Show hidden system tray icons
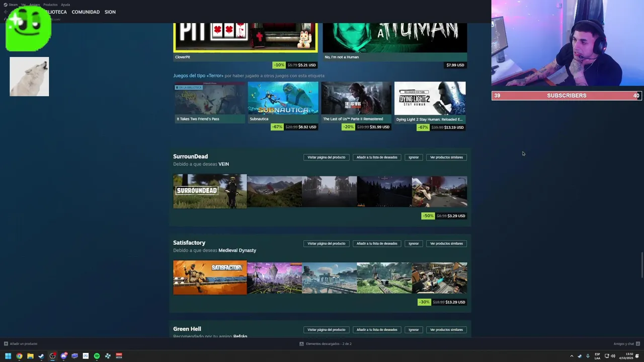 pos(572,356)
